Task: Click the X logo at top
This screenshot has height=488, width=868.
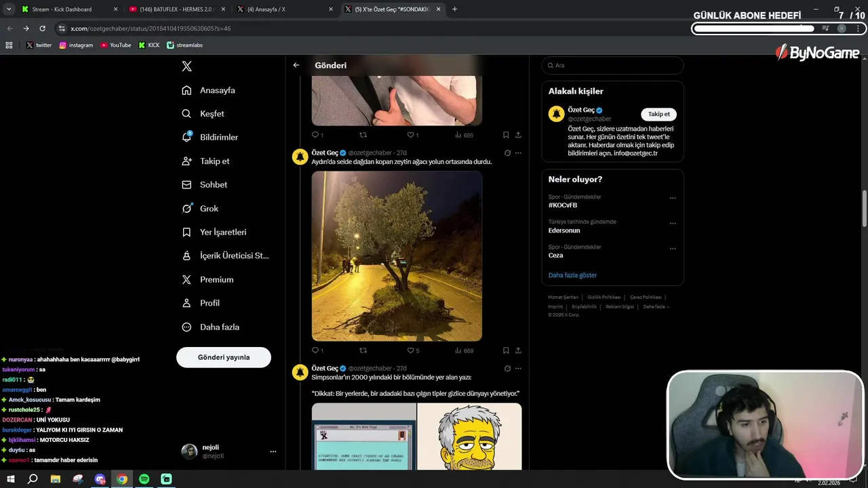Action: point(186,66)
